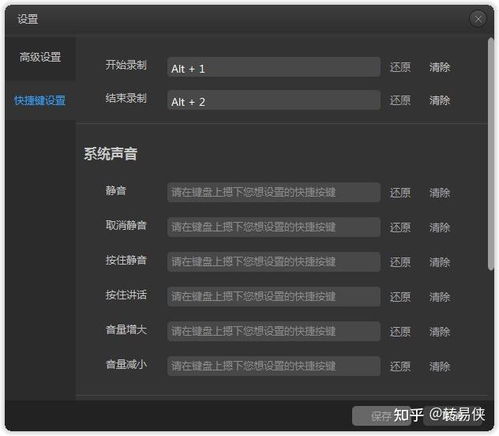Click the 结束录制 label
This screenshot has width=499, height=436.
tap(126, 98)
